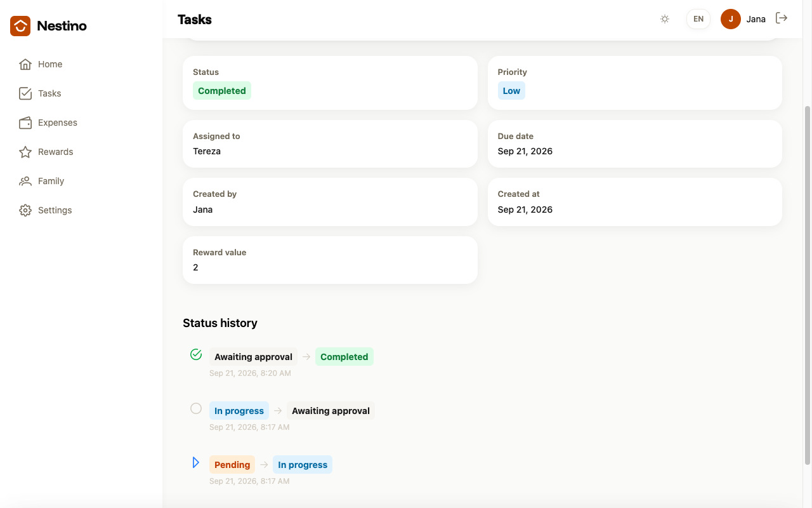Click the green completed check icon in history

tap(196, 354)
